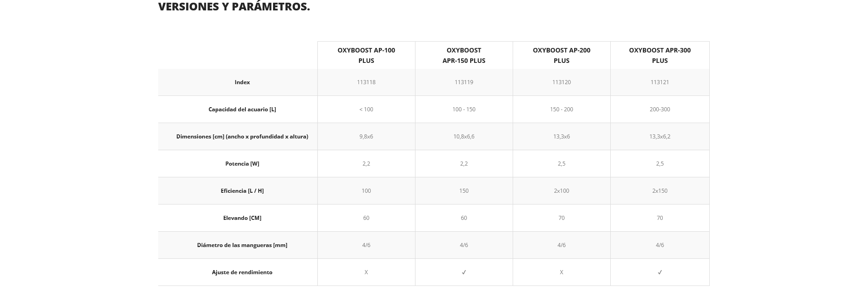Select the OXYBOOST AP-100 PLUS column header
868x295 pixels.
(x=366, y=55)
